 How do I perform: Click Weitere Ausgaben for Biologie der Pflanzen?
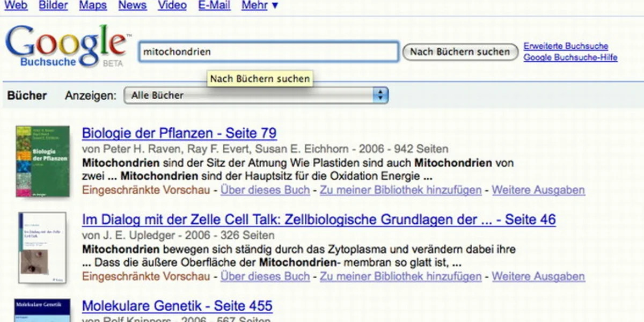point(538,190)
